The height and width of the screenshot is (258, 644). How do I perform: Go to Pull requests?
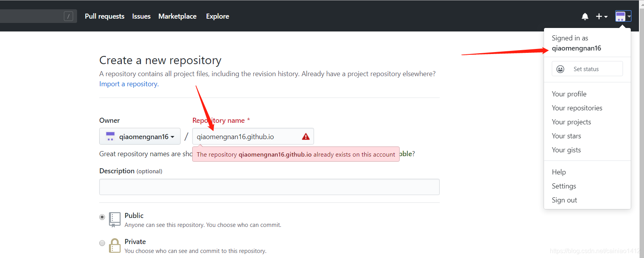pyautogui.click(x=105, y=16)
